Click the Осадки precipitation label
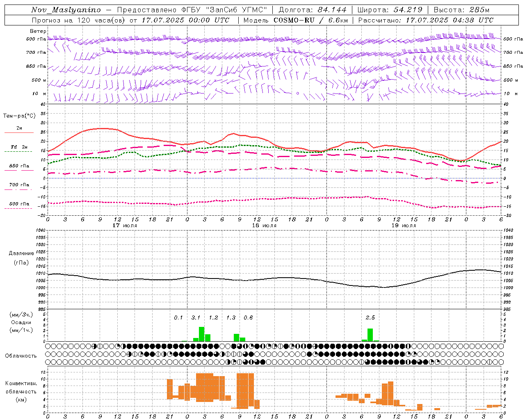The width and height of the screenshot is (525, 420). coord(21,322)
